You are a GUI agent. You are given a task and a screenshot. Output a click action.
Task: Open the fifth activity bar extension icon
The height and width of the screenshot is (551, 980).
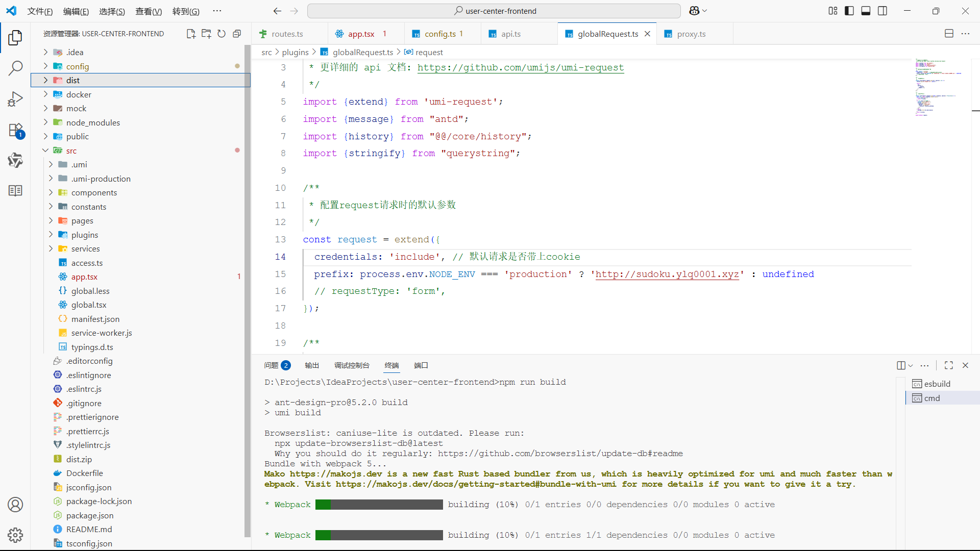tap(15, 160)
